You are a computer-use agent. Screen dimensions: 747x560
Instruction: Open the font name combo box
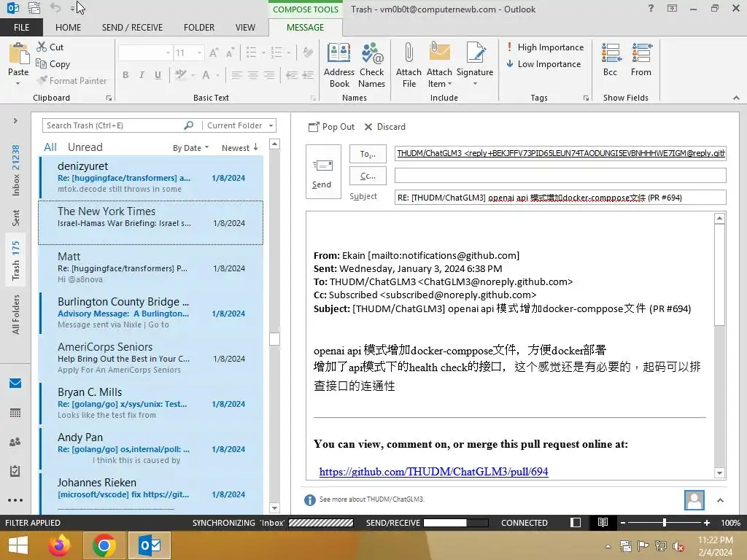point(145,52)
